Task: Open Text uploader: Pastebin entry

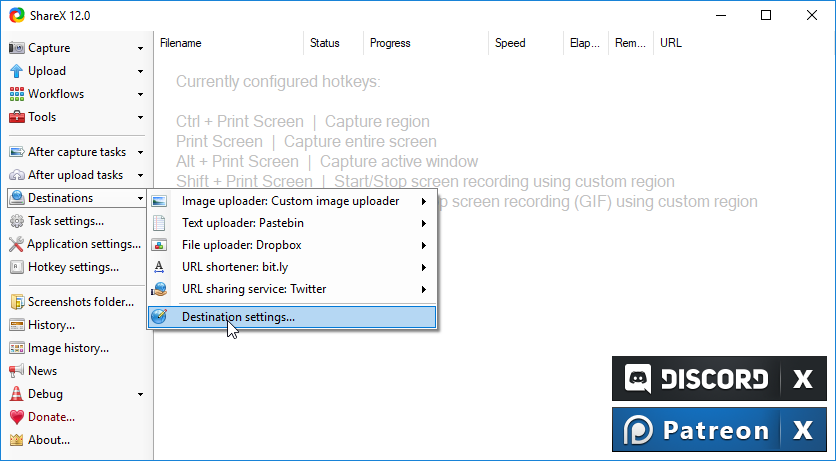Action: pos(292,223)
